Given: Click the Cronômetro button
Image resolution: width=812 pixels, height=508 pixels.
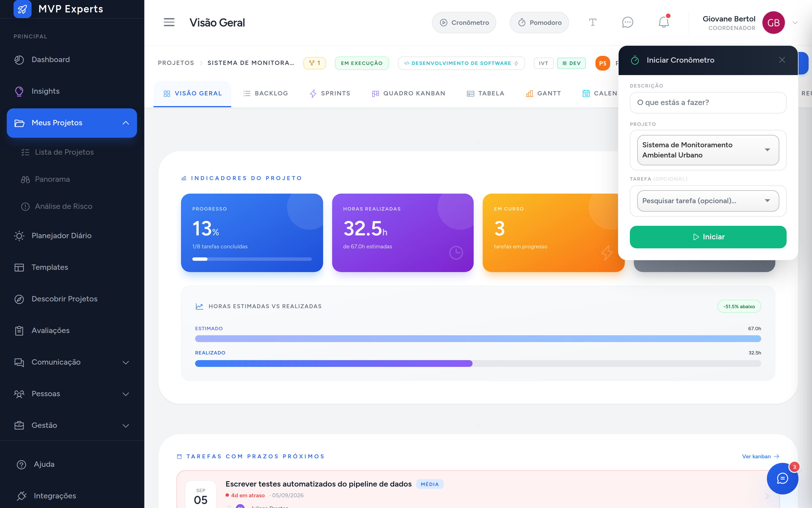Looking at the screenshot, I should (464, 23).
